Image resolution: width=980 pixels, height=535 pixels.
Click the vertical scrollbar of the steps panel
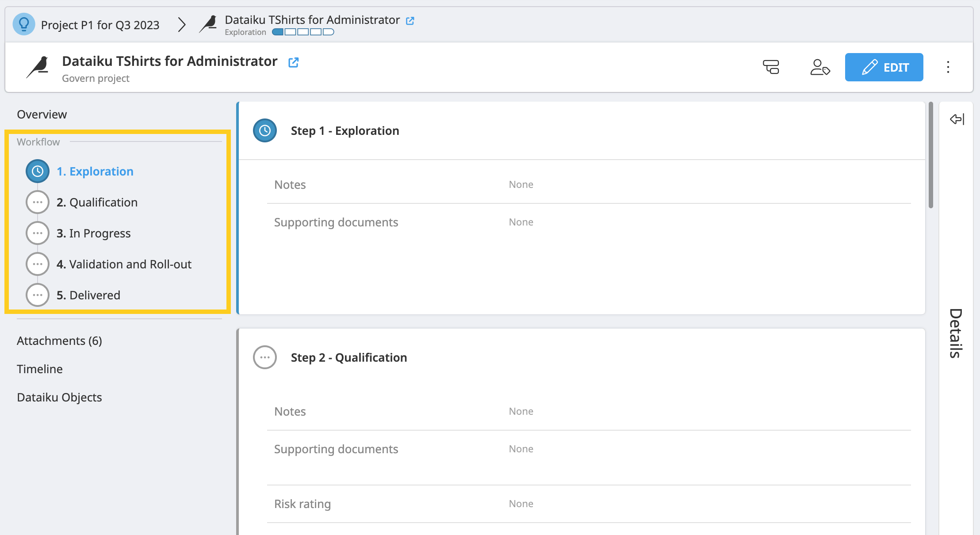coord(931,155)
